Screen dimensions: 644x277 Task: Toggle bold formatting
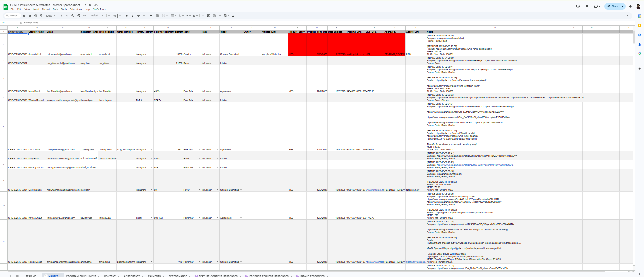(127, 16)
